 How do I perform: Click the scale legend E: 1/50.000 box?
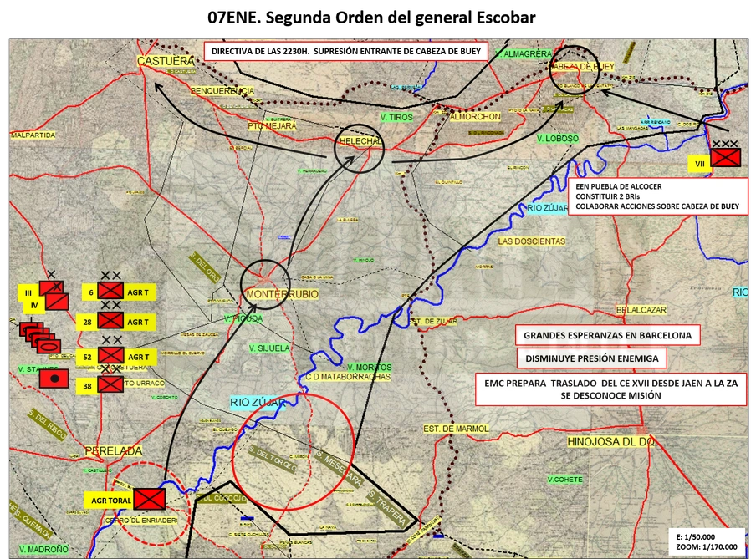[707, 541]
